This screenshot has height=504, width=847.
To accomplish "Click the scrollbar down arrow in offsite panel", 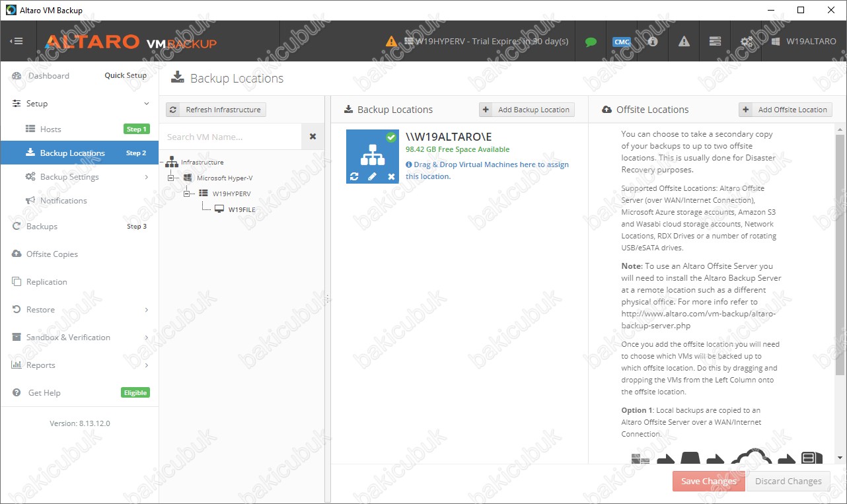I will point(840,458).
